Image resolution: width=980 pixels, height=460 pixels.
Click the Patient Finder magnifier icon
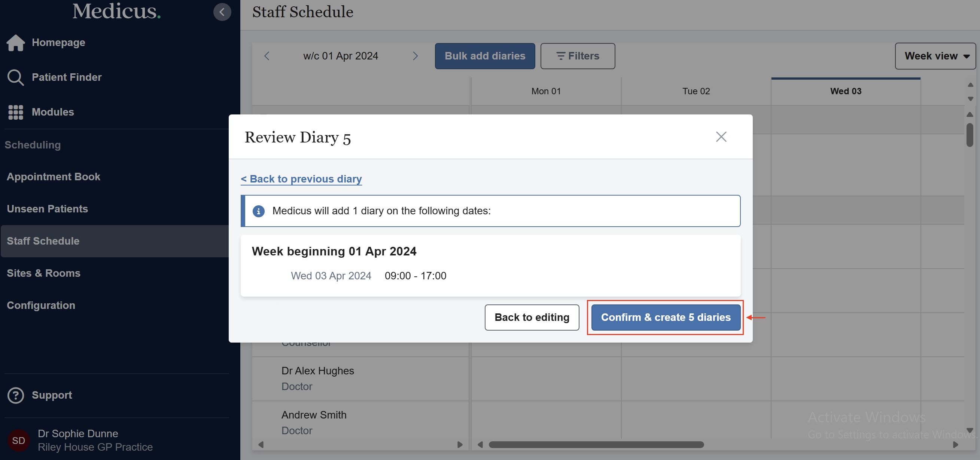point(16,77)
